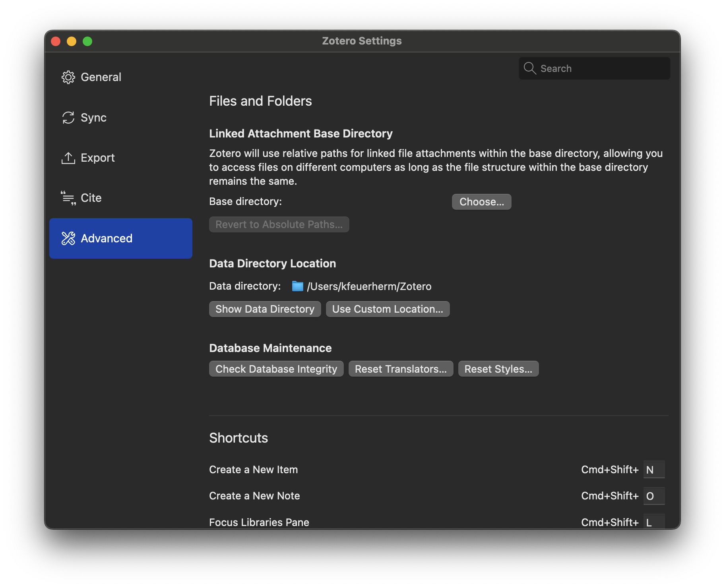This screenshot has height=588, width=725.
Task: Click Use Custom Location… button
Action: [x=388, y=309]
